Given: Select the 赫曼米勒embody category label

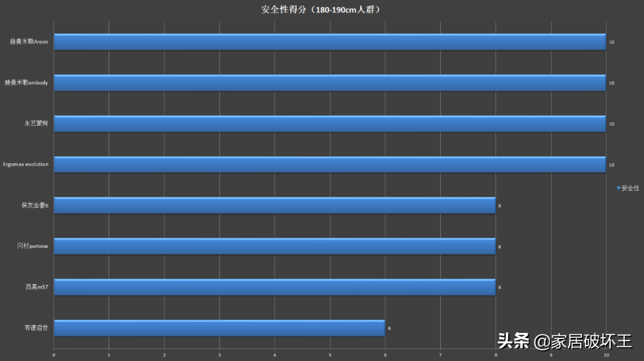Looking at the screenshot, I should [x=26, y=82].
